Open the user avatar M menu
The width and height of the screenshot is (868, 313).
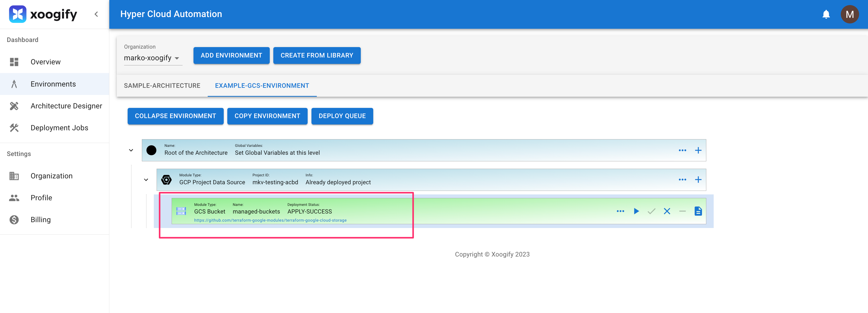coord(849,14)
